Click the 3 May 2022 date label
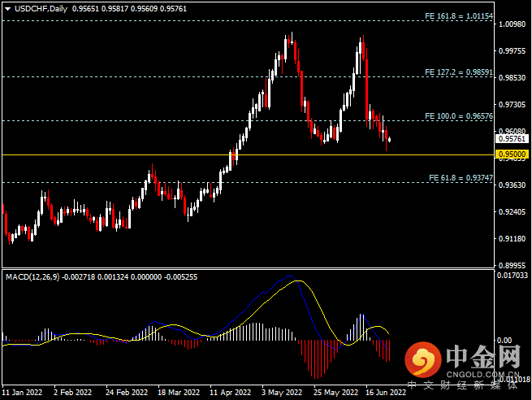The height and width of the screenshot is (400, 532). click(282, 393)
